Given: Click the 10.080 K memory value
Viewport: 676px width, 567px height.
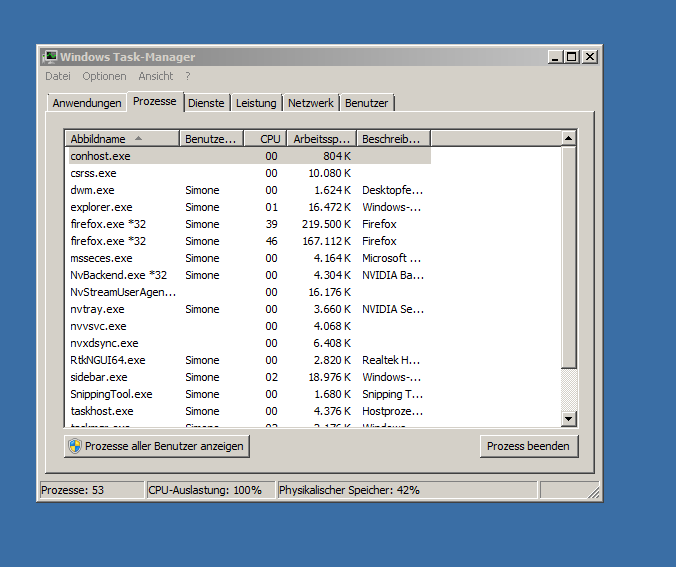Looking at the screenshot, I should click(329, 173).
